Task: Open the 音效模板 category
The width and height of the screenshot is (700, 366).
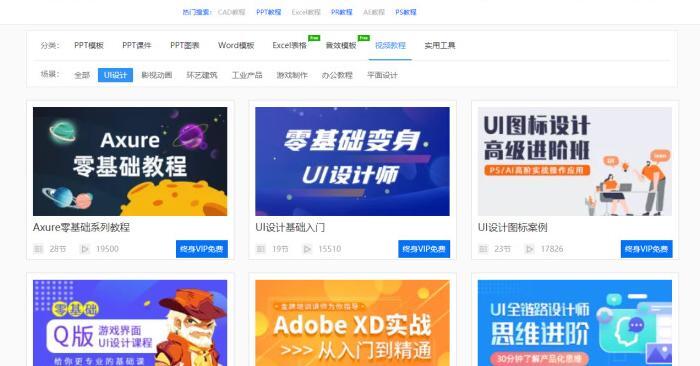Action: (x=341, y=46)
